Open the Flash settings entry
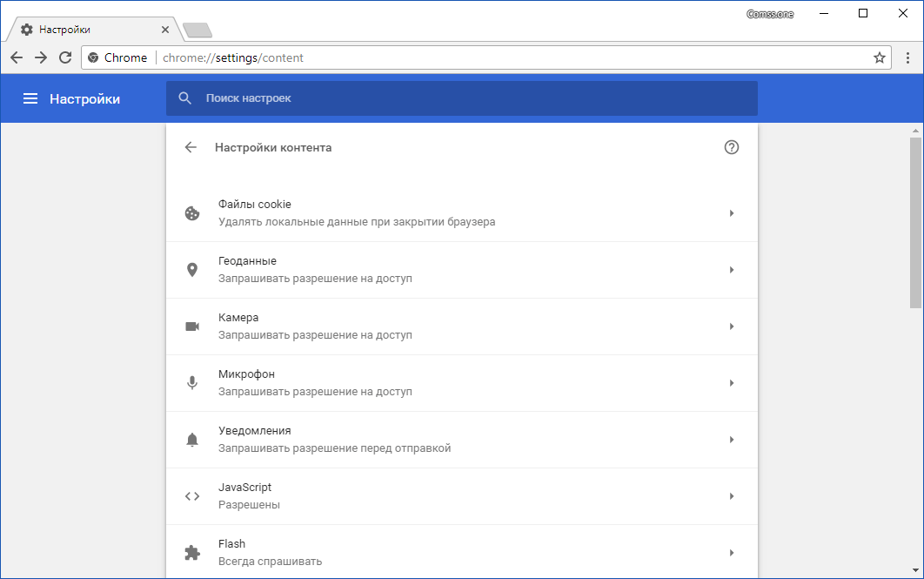This screenshot has width=924, height=579. (461, 553)
